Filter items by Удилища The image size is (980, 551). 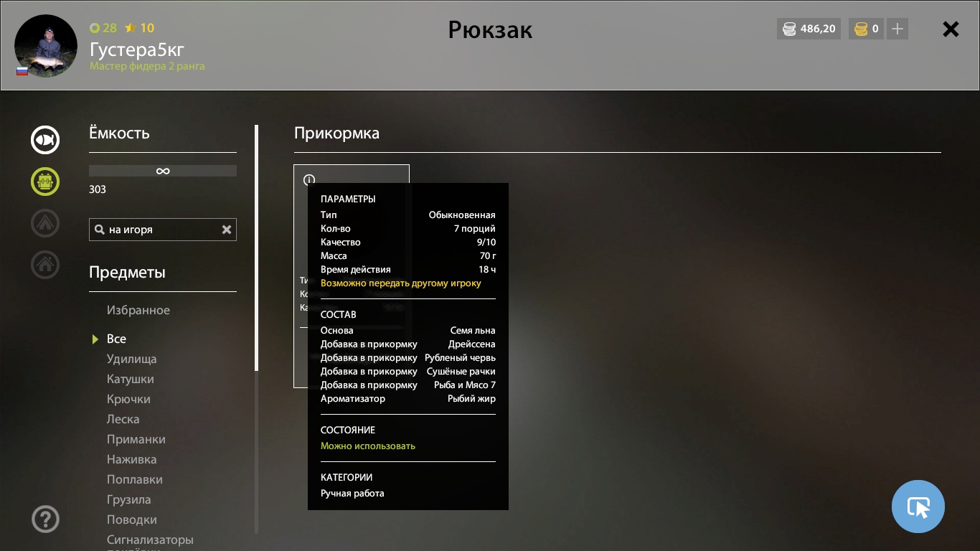pyautogui.click(x=132, y=359)
